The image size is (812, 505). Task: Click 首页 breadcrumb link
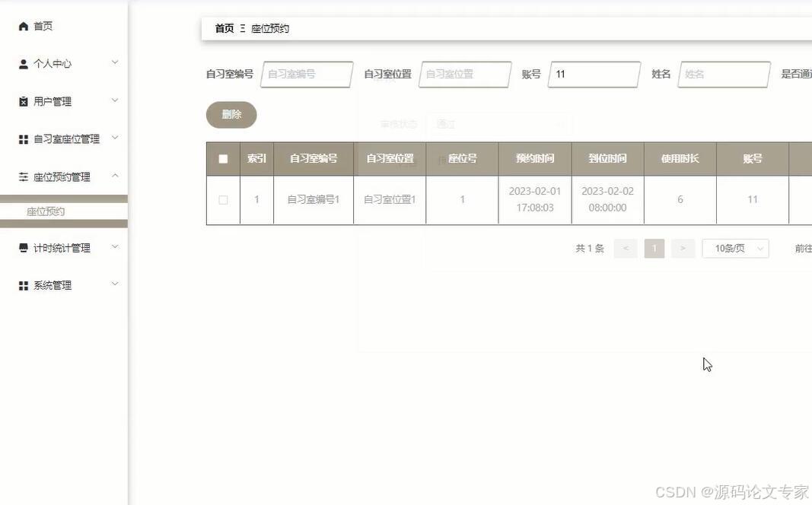click(224, 28)
